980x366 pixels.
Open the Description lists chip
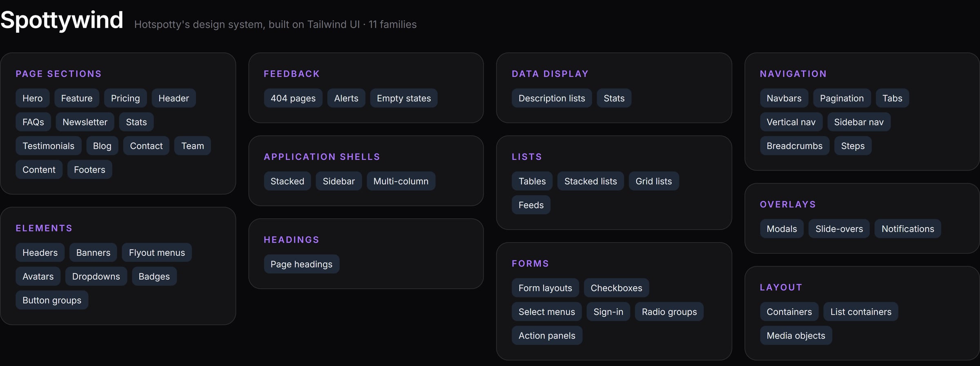click(552, 98)
